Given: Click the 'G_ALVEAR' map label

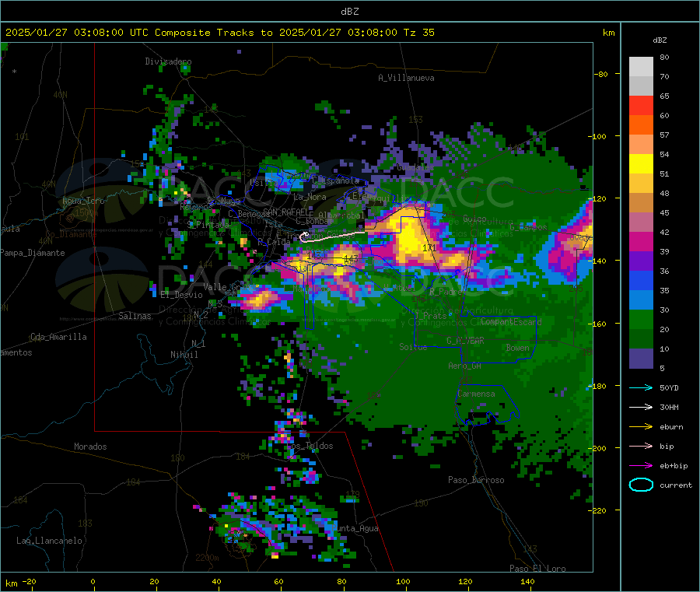Looking at the screenshot, I should pos(465,341).
